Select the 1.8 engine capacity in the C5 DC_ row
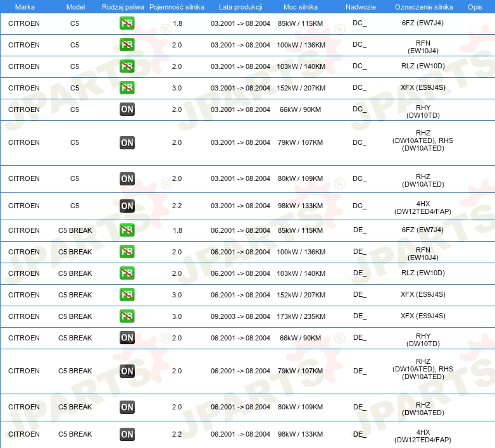Image resolution: width=495 pixels, height=448 pixels. [177, 23]
